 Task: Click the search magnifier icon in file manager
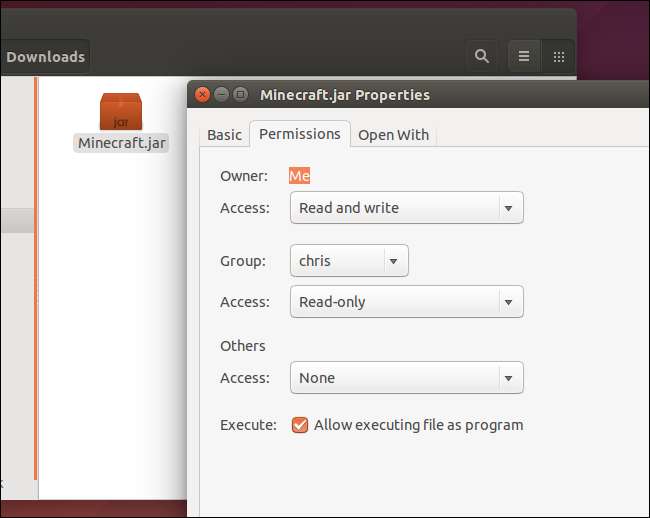[481, 57]
